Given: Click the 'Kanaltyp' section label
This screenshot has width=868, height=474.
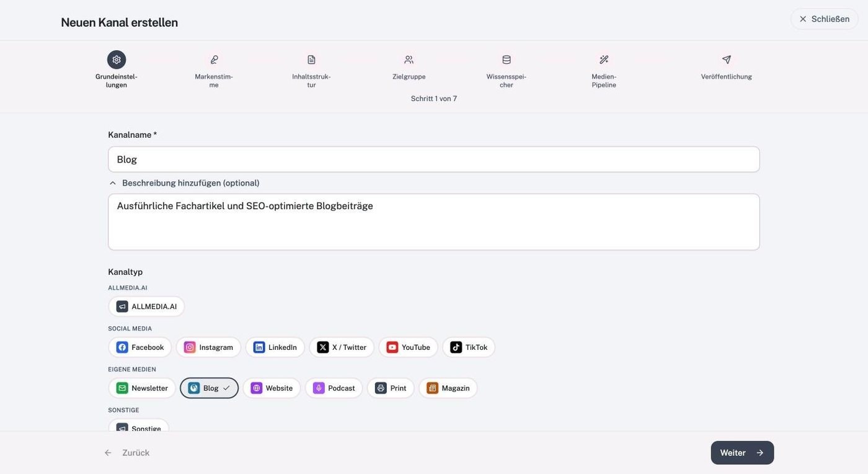Looking at the screenshot, I should [x=125, y=272].
